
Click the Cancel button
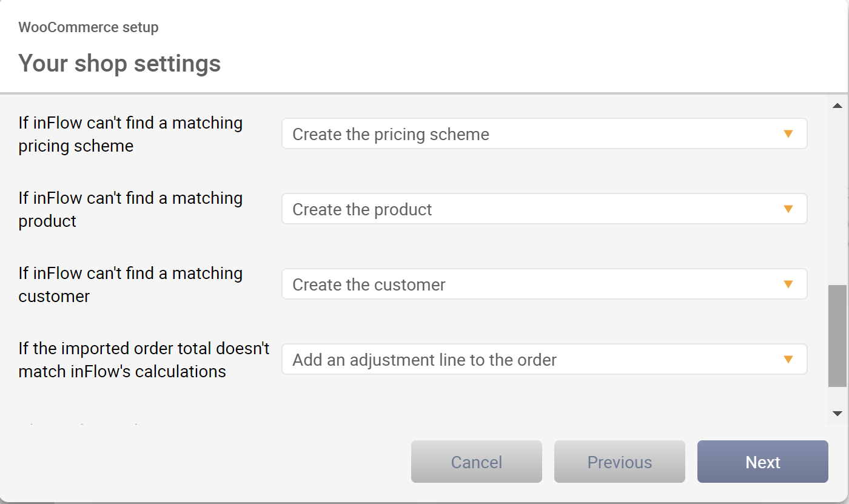point(477,462)
